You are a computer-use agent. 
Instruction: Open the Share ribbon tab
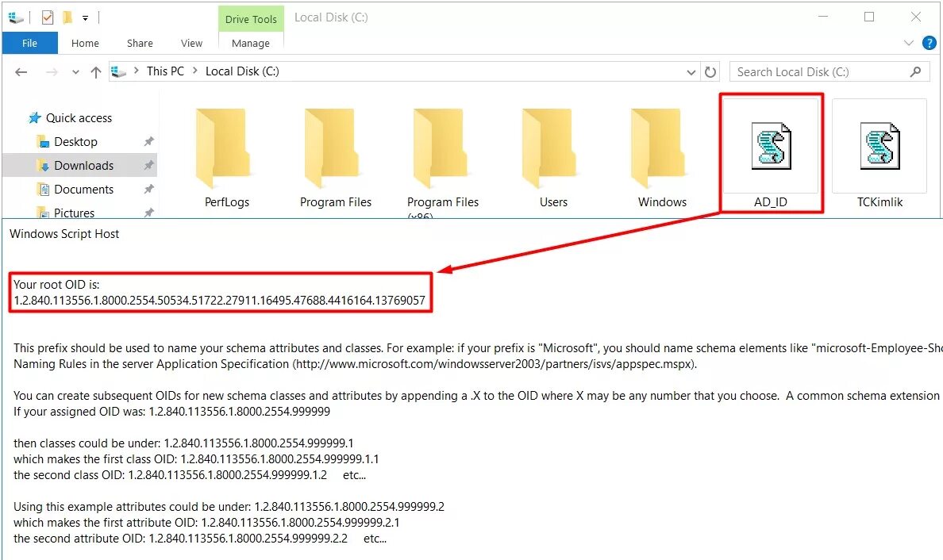click(140, 44)
